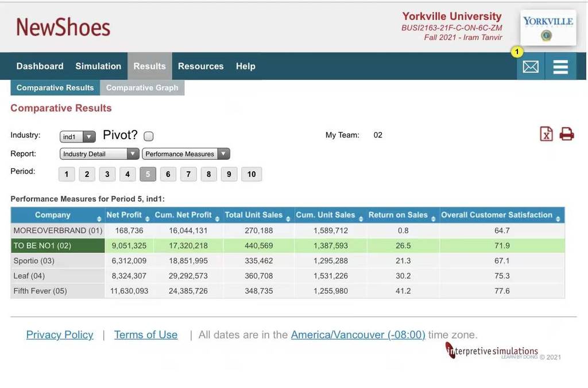588x388 pixels.
Task: Click cumulative net profit 18,851,995
Action: pyautogui.click(x=188, y=261)
